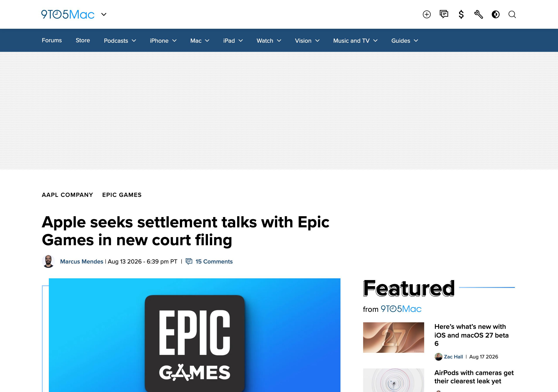The height and width of the screenshot is (392, 558).
Task: Expand the iPad dropdown chevron
Action: [241, 41]
